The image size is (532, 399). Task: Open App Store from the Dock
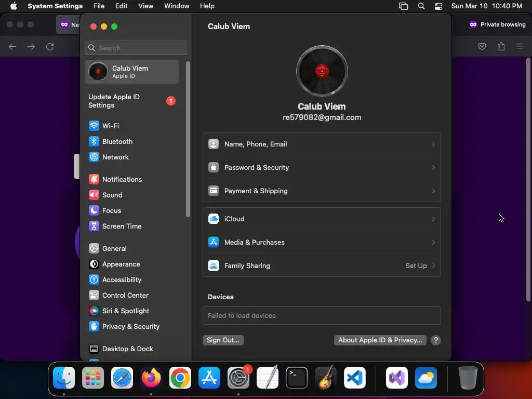[209, 378]
